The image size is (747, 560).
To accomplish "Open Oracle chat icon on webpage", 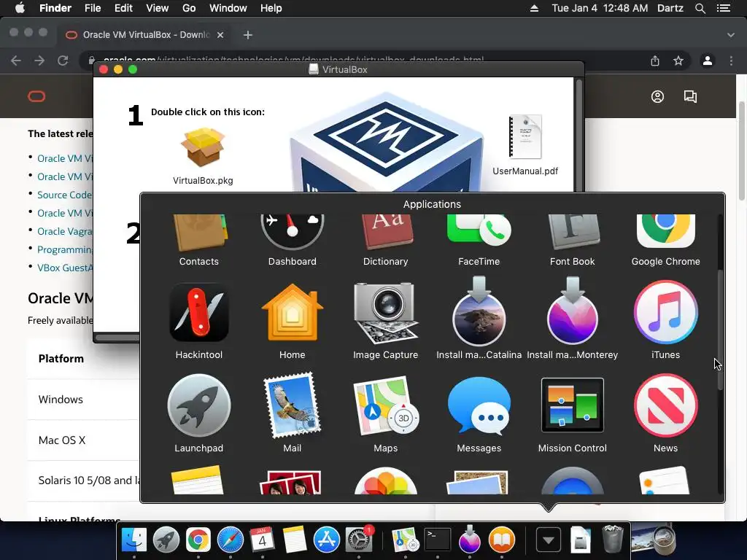I will (690, 97).
